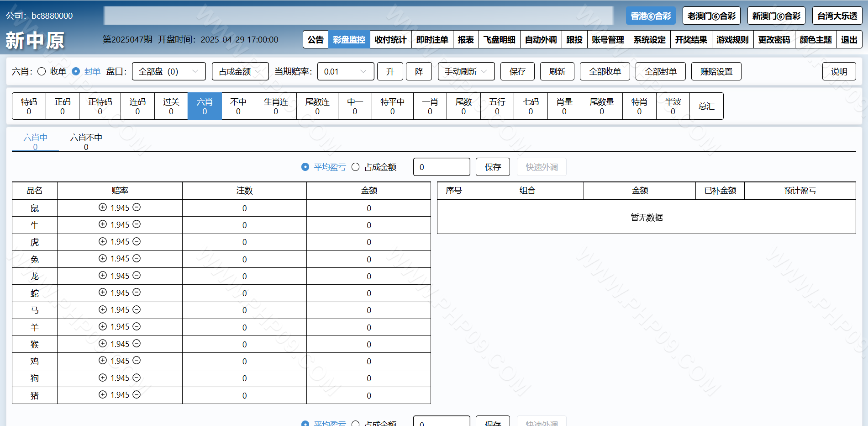Select the 收单 radio button
Screen dimensions: 868x426
click(42, 71)
